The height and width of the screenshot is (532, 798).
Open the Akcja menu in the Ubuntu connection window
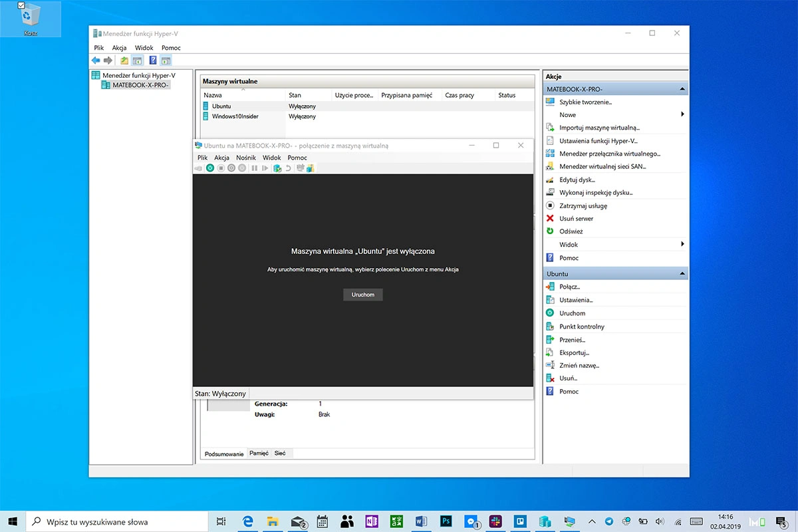(222, 158)
